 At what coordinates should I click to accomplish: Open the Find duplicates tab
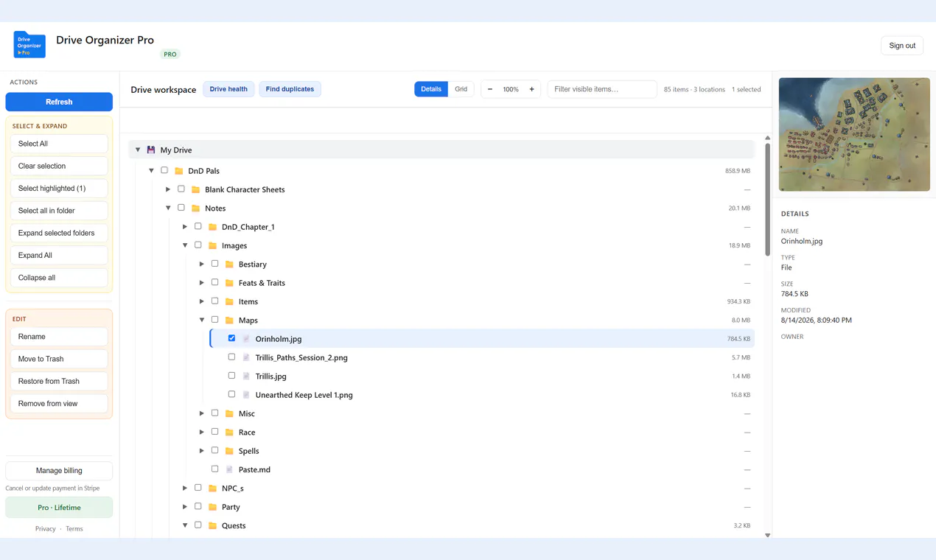click(290, 89)
